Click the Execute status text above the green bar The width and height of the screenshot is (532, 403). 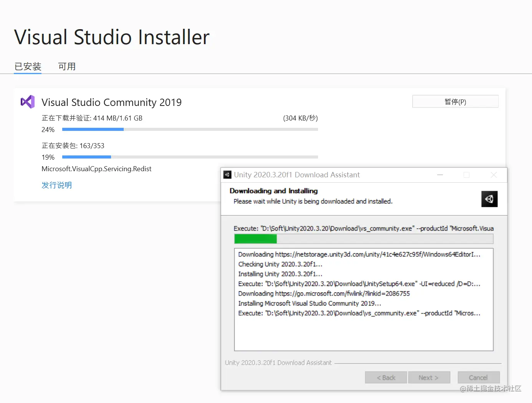coord(363,228)
